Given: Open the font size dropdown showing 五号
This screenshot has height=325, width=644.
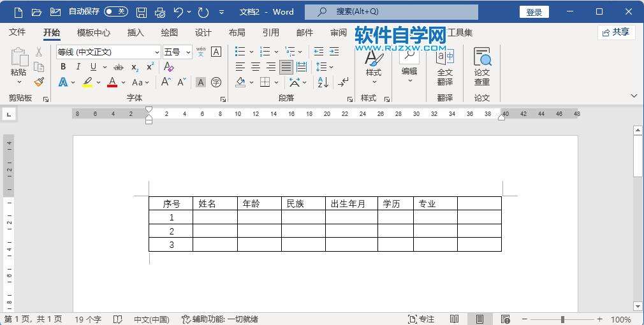Looking at the screenshot, I should click(188, 52).
